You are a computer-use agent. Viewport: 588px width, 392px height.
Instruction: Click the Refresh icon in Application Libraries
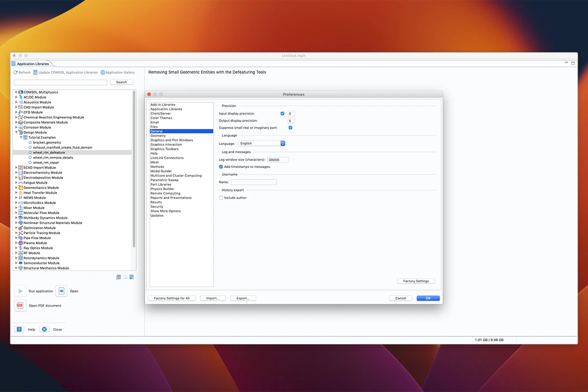point(16,73)
